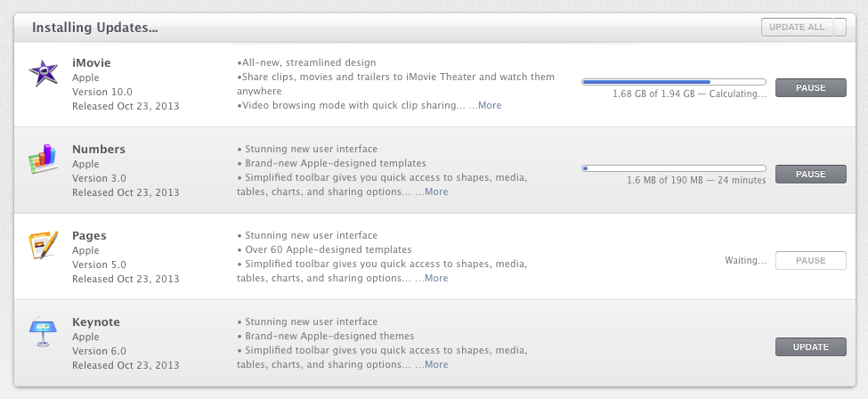
Task: Click the Numbers bar chart icon
Action: click(44, 159)
